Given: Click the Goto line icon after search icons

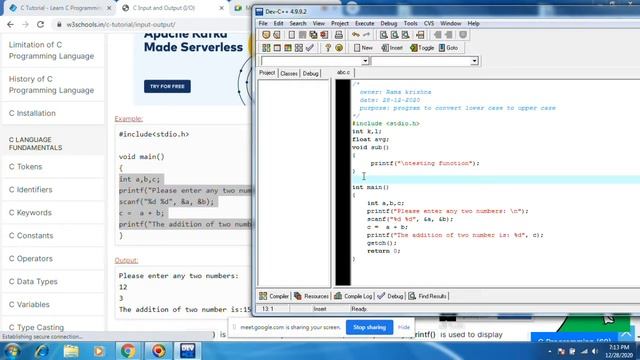Looking at the screenshot, I should click(420, 35).
